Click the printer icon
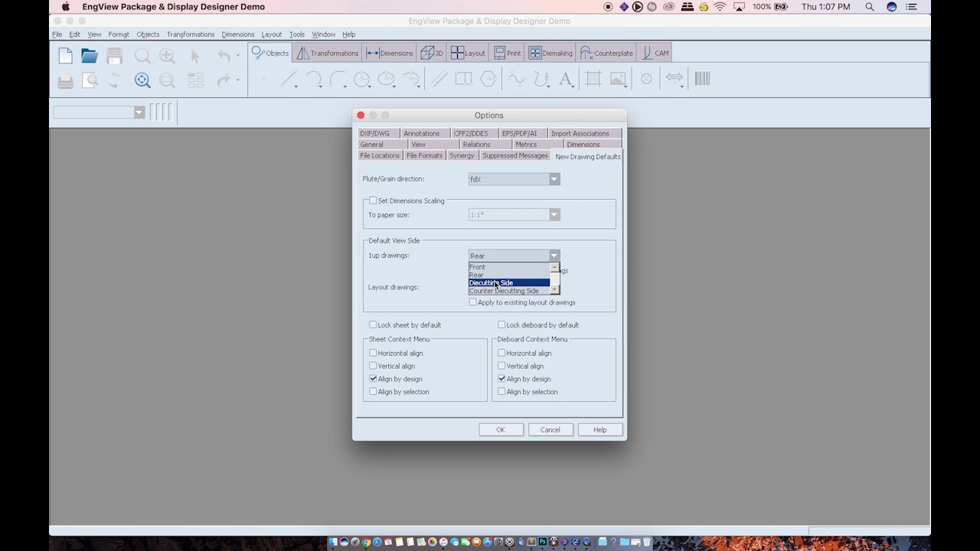Image resolution: width=980 pixels, height=551 pixels. pyautogui.click(x=66, y=80)
